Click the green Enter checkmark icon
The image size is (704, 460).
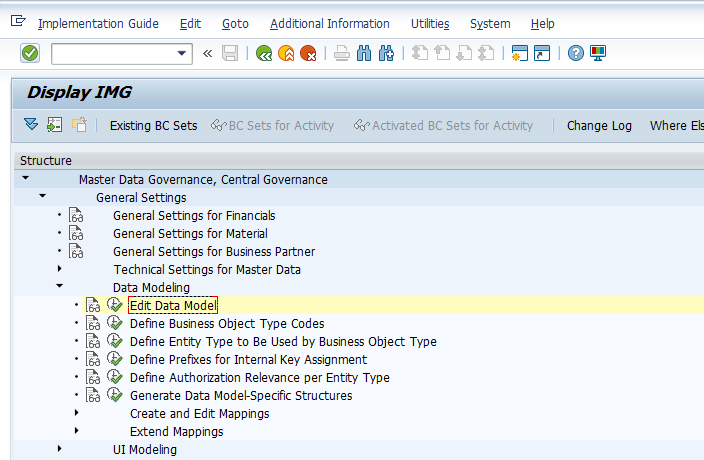30,53
